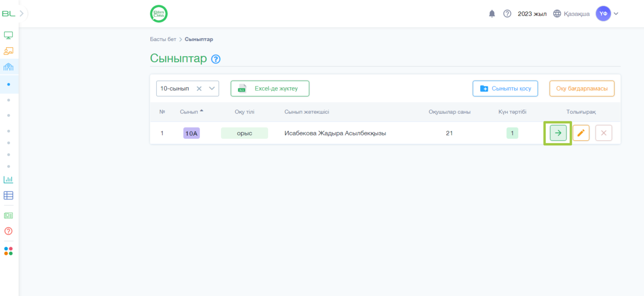Click the Excel-де жүктеу button
644x296 pixels.
270,88
